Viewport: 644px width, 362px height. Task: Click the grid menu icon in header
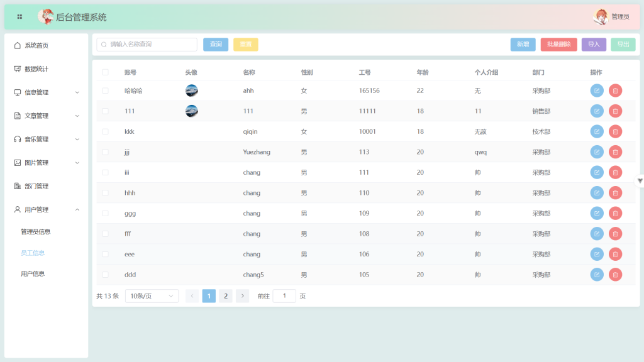click(x=19, y=17)
